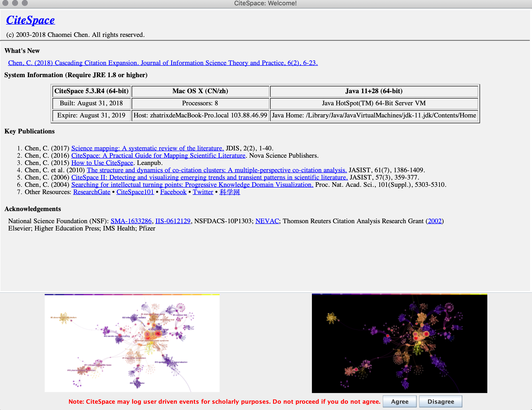Open co-citation clusters structure and dynamics link

point(216,170)
